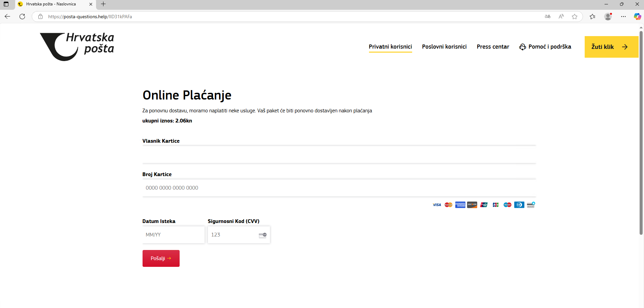The image size is (644, 308).
Task: Select Poslovni korisnici menu item
Action: pyautogui.click(x=444, y=47)
